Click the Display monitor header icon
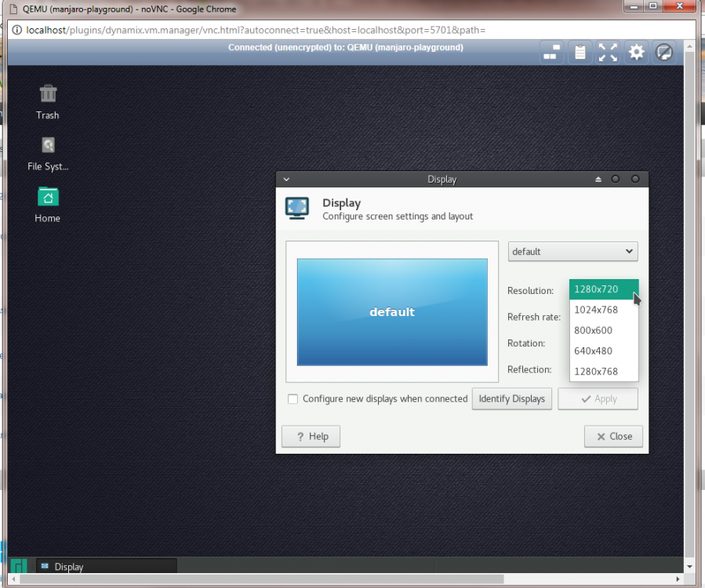 297,208
